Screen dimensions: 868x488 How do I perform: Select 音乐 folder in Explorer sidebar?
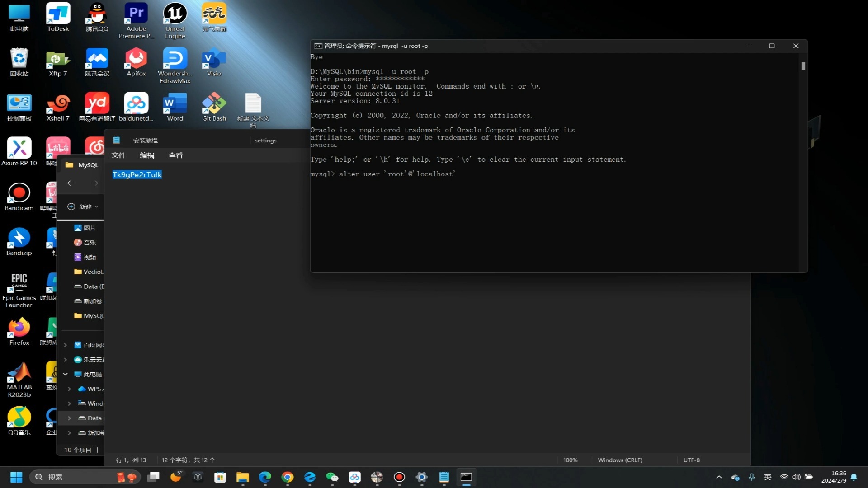coord(85,243)
